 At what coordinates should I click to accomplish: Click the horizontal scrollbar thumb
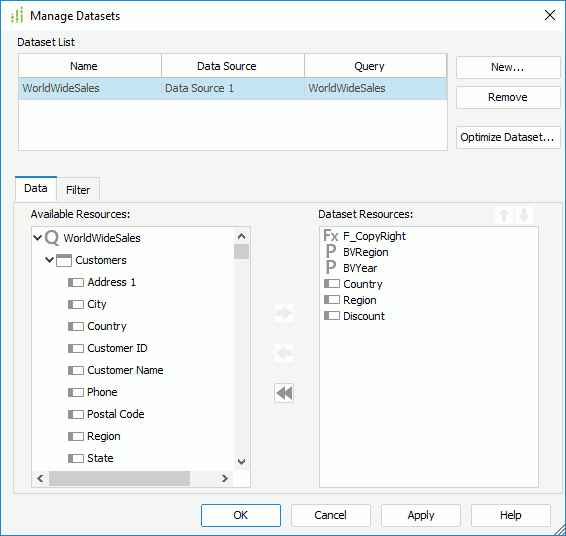point(119,479)
